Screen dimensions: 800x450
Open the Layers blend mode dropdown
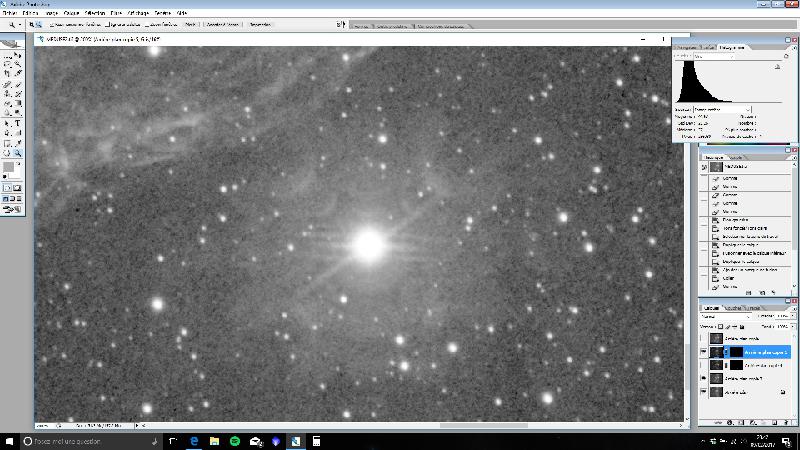(726, 316)
